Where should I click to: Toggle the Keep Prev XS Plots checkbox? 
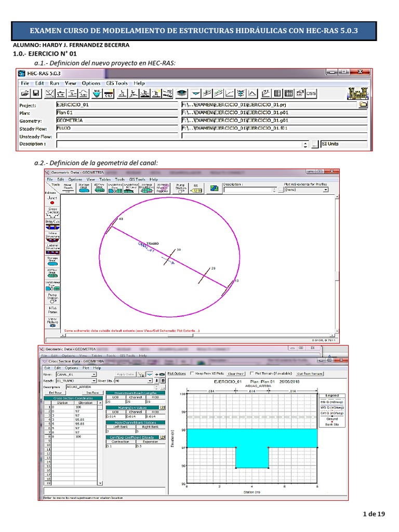pyautogui.click(x=192, y=373)
